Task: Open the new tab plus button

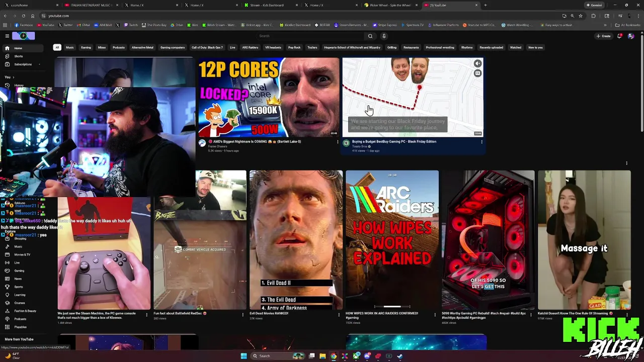Action: 485,5
